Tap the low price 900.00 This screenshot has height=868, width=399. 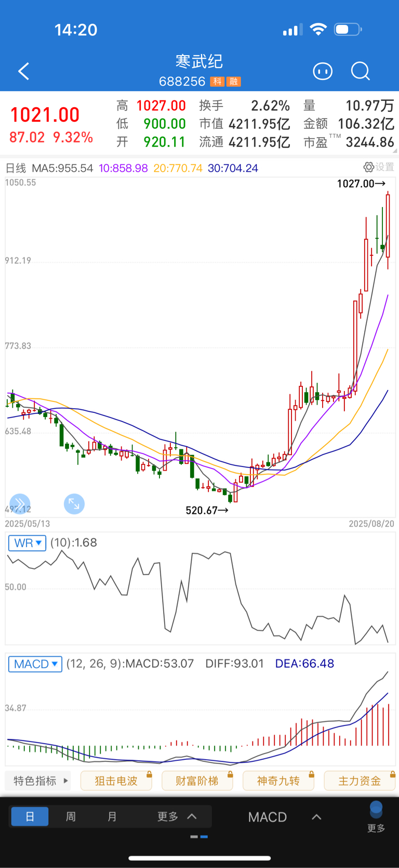(x=165, y=124)
